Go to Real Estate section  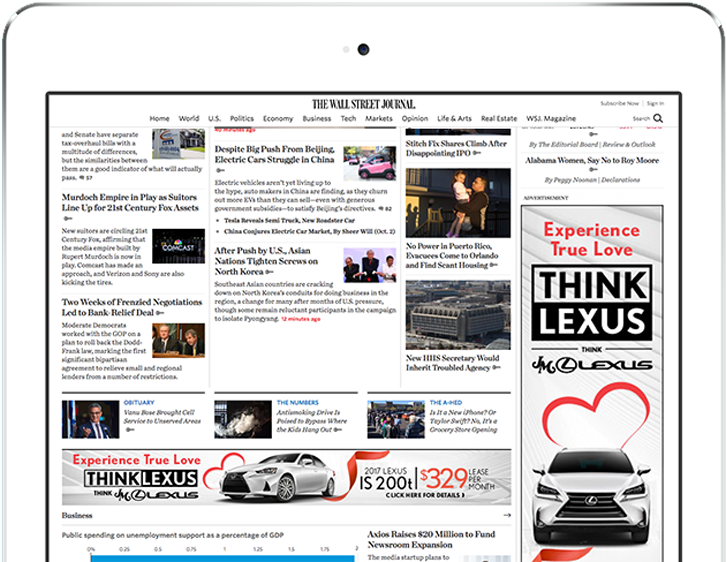coord(499,119)
